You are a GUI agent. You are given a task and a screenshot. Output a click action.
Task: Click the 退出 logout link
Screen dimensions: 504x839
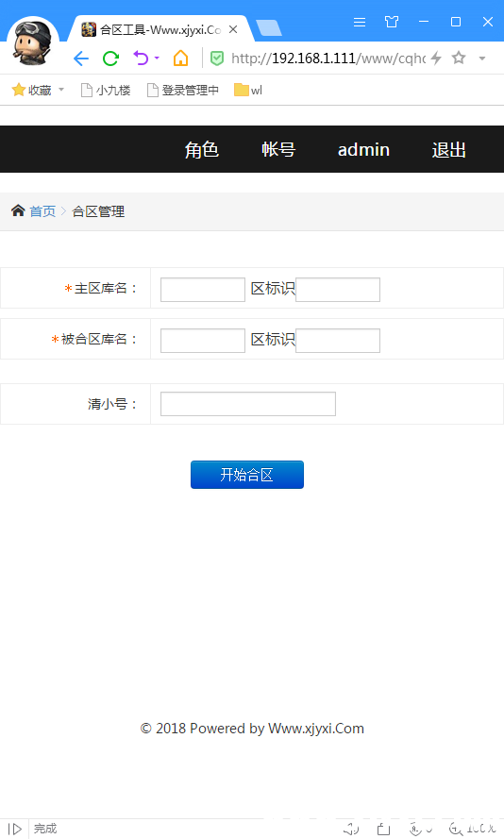coord(449,150)
